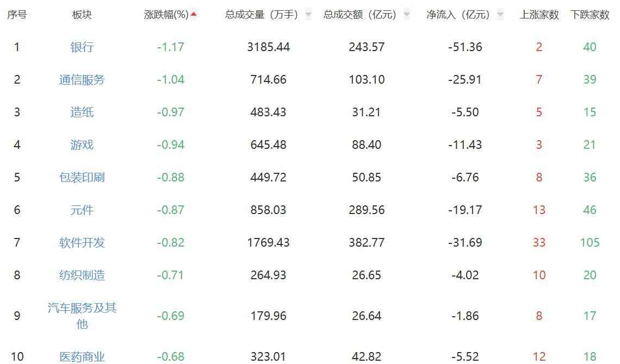Click the 上涨家数 column header

(540, 15)
